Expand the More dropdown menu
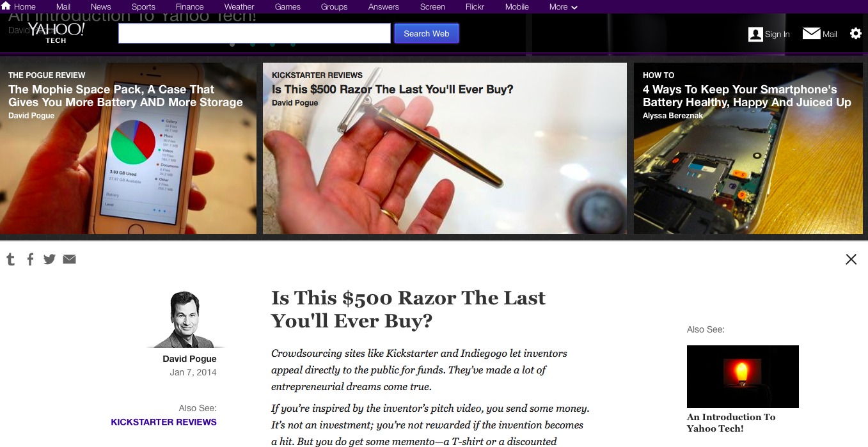Viewport: 868px width, 447px height. point(563,7)
